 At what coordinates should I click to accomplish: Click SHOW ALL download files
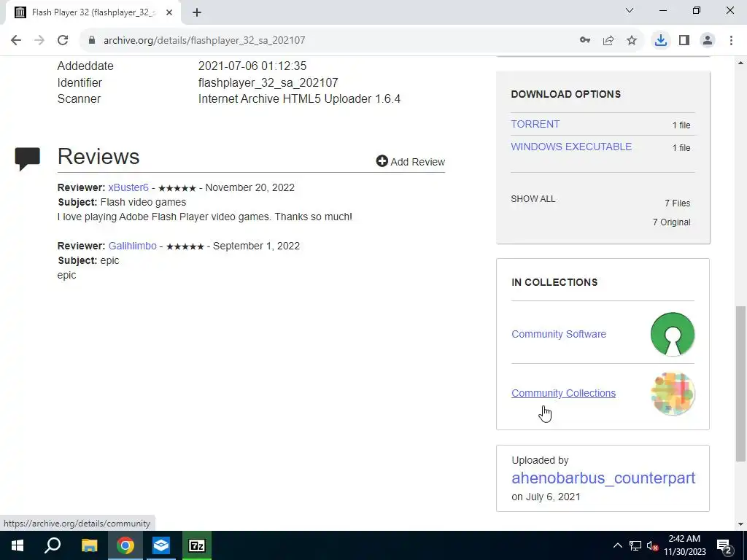(533, 199)
